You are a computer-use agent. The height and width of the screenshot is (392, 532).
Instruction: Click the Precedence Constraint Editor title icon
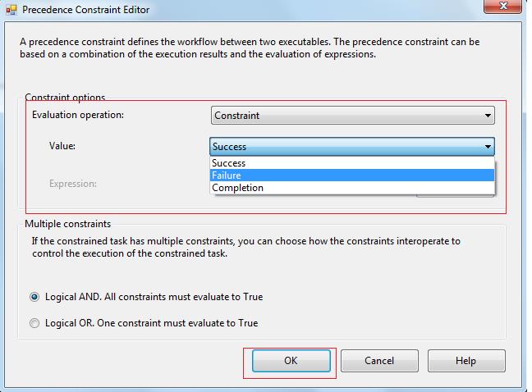coord(11,8)
